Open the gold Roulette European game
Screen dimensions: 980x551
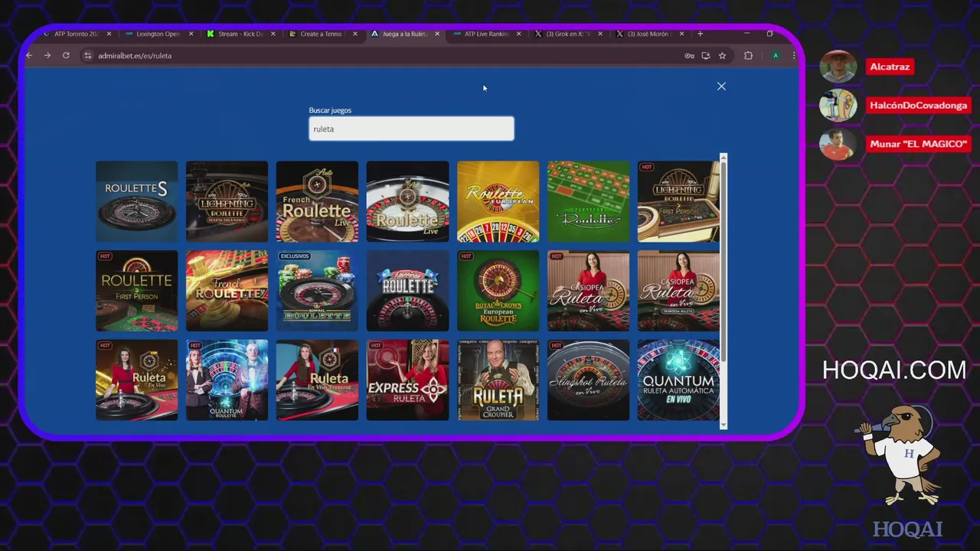tap(498, 201)
